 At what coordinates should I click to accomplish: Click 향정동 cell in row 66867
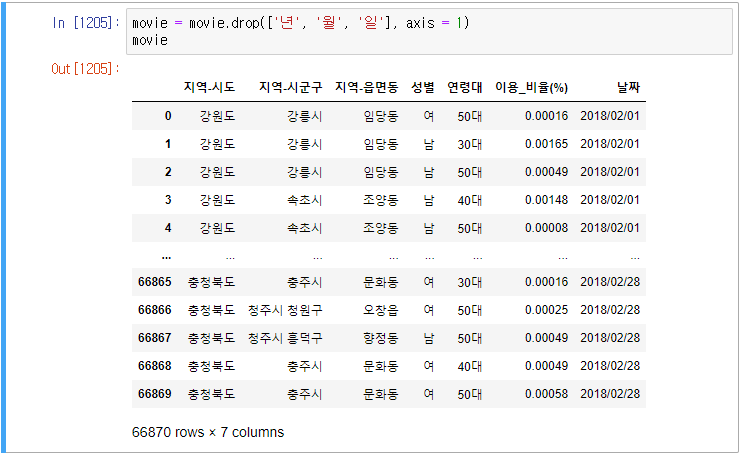(x=381, y=338)
